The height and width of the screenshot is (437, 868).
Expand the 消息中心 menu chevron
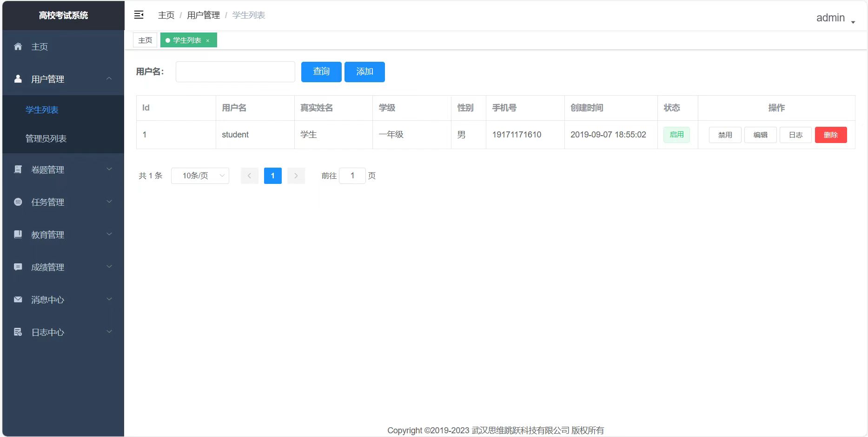click(109, 299)
